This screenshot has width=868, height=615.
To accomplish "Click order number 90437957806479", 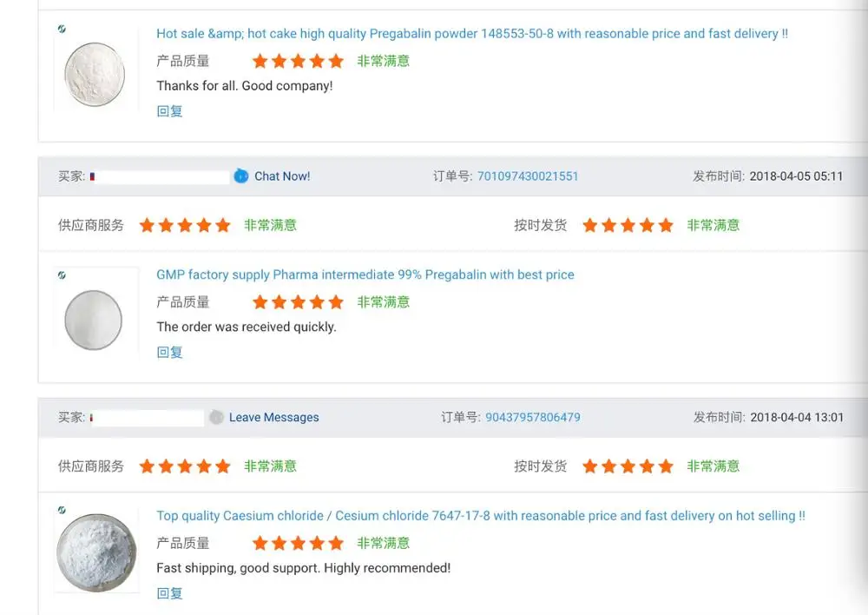I will click(532, 417).
